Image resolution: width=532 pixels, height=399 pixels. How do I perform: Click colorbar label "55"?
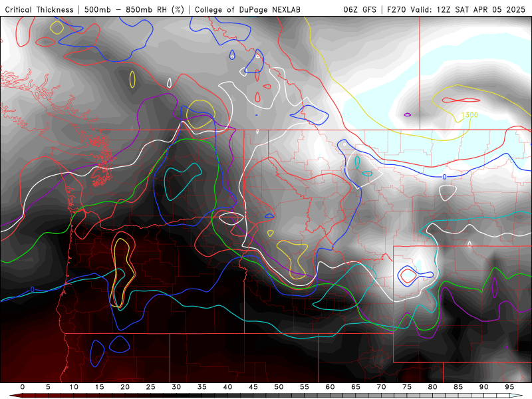tap(305, 387)
